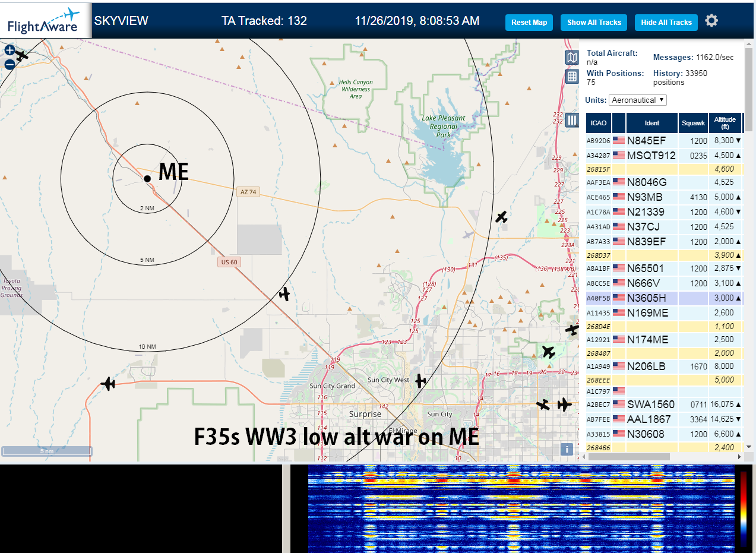Select row N839EF in aircraft table
Screen dimensions: 756x553
664,242
